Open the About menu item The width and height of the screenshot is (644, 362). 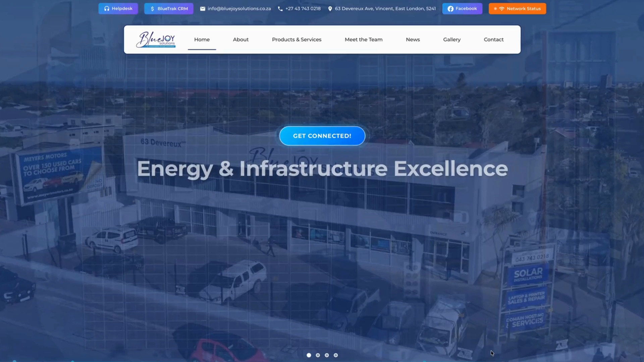(x=240, y=40)
